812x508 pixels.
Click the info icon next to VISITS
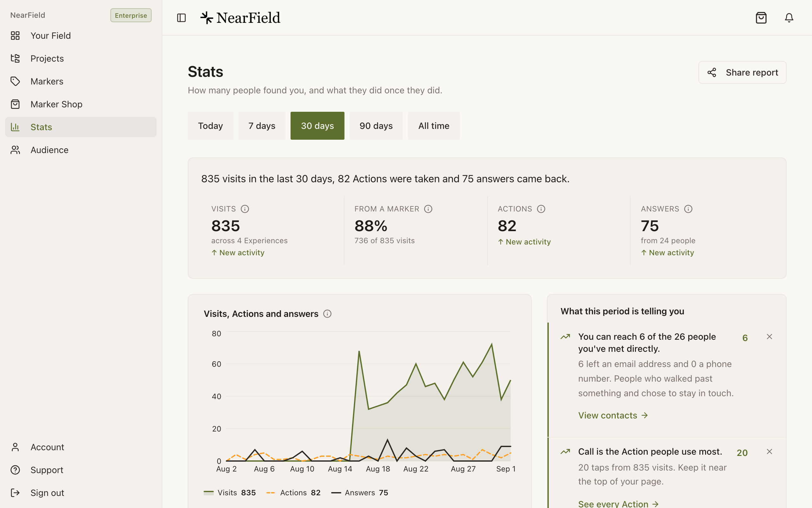(x=245, y=209)
